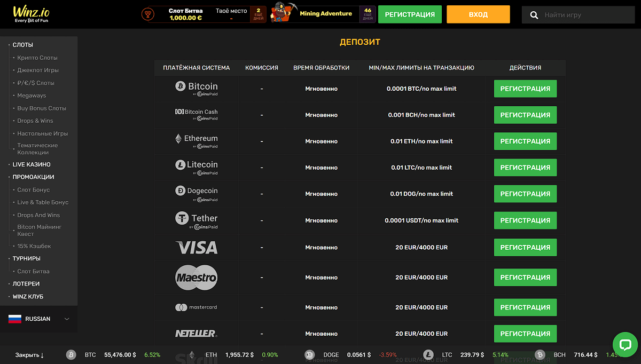Screen dimensions: 641x364
Task: Click the BTC coin icon in ticker
Action: (71, 355)
